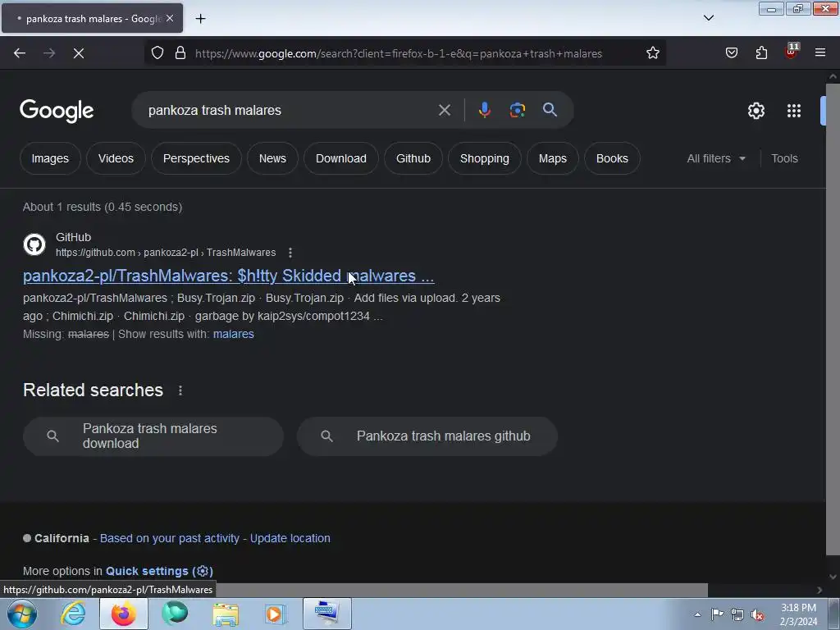Focus the Firefox address bar URL
The width and height of the screenshot is (840, 630).
[399, 53]
